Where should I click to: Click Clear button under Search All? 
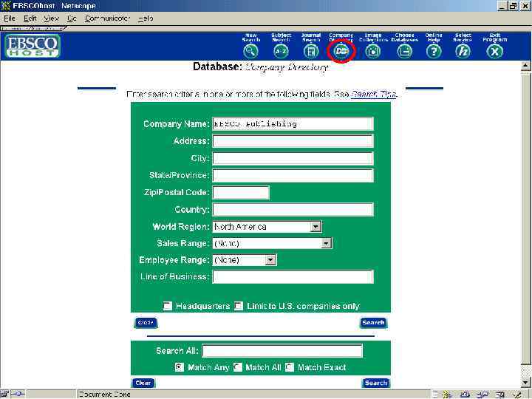click(x=143, y=383)
